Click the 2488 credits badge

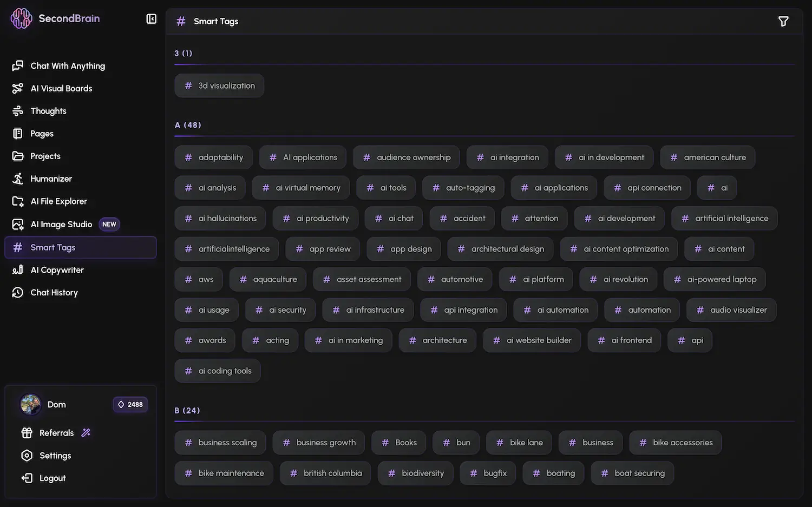pos(130,404)
